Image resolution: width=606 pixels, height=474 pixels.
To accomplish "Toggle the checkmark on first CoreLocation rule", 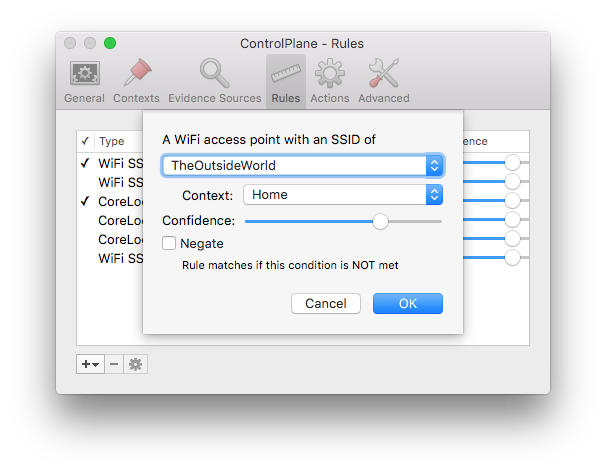I will [x=85, y=201].
